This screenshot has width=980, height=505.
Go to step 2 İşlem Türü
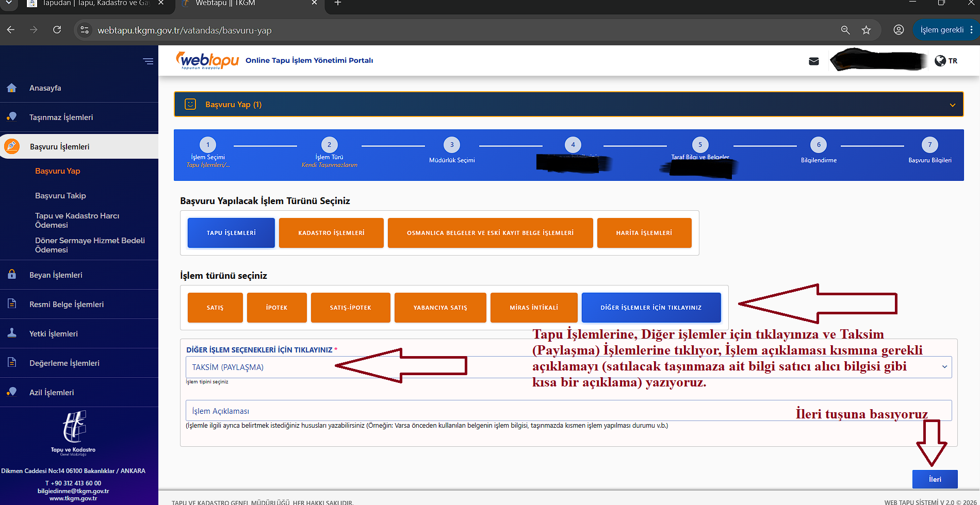coord(330,153)
